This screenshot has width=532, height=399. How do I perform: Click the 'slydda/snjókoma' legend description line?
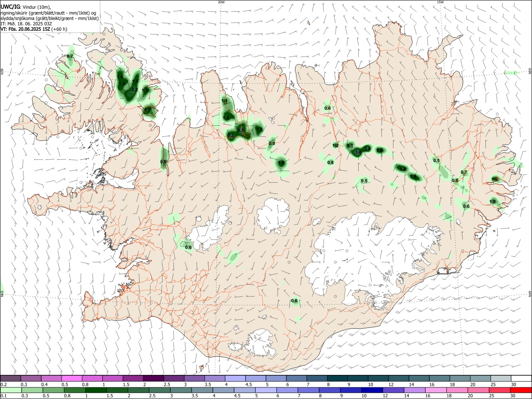(x=49, y=18)
